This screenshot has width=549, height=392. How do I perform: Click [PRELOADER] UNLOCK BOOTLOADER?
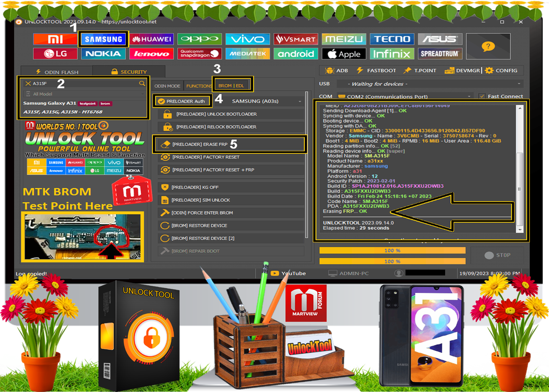231,114
